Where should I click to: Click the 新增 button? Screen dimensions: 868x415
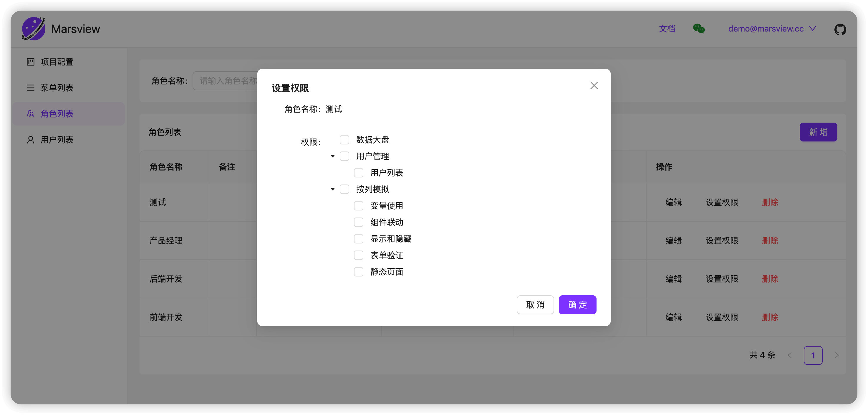818,132
